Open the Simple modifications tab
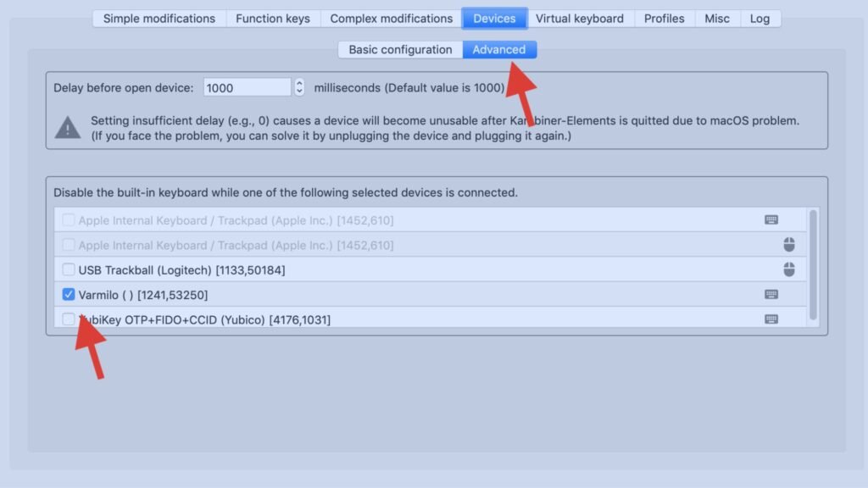The image size is (868, 488). click(x=159, y=18)
